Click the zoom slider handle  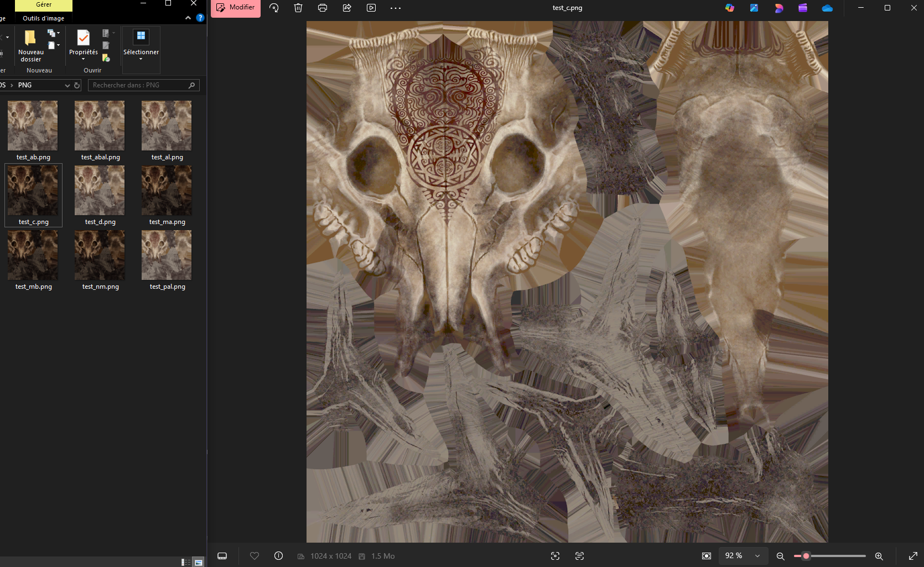tap(806, 556)
